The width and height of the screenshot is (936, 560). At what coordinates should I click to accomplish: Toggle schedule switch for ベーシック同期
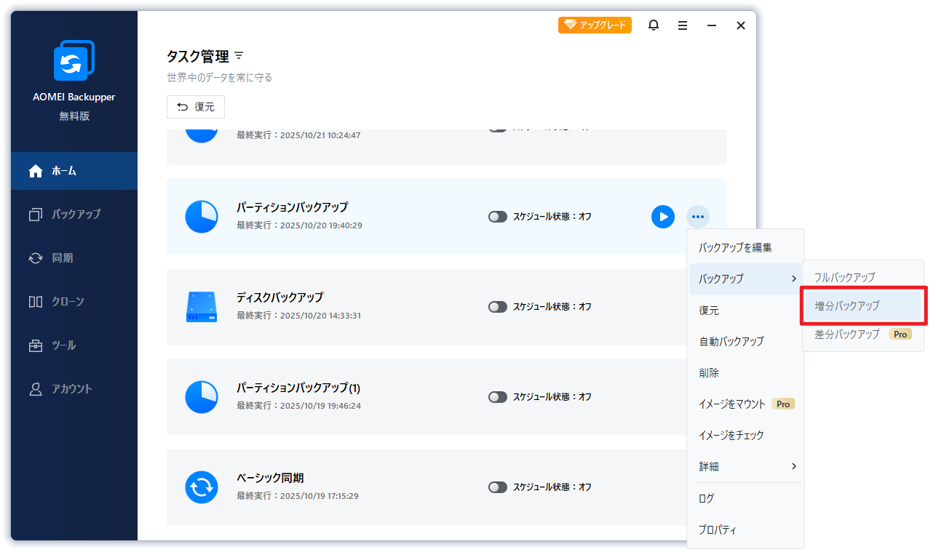pyautogui.click(x=498, y=487)
